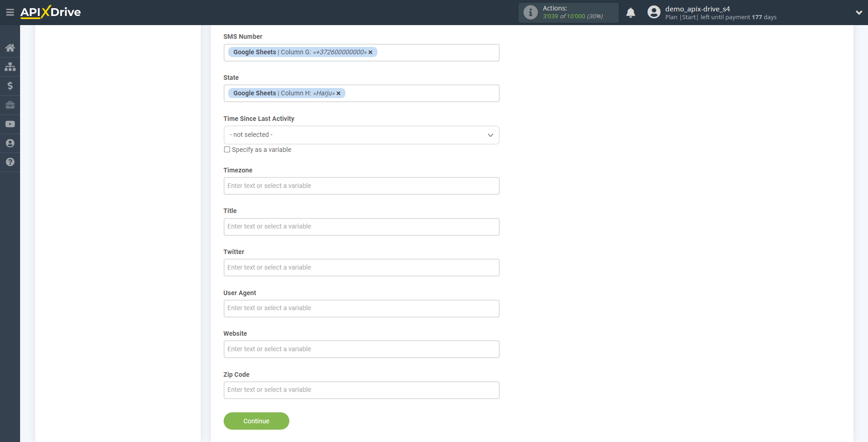Open billing dollar icon in sidebar
Viewport: 868px width, 442px height.
[10, 86]
